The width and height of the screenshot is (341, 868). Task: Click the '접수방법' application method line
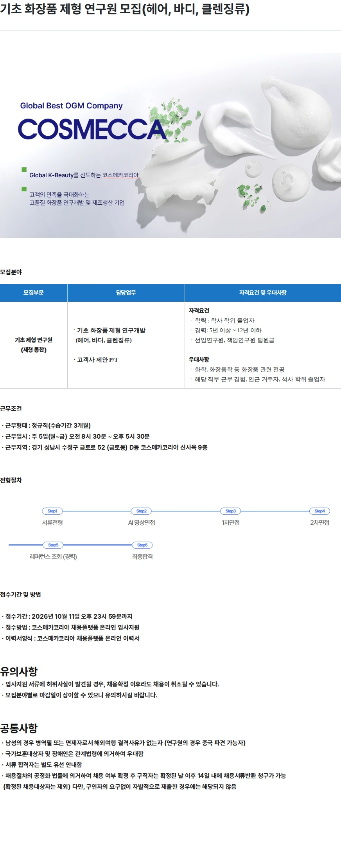coord(71,627)
